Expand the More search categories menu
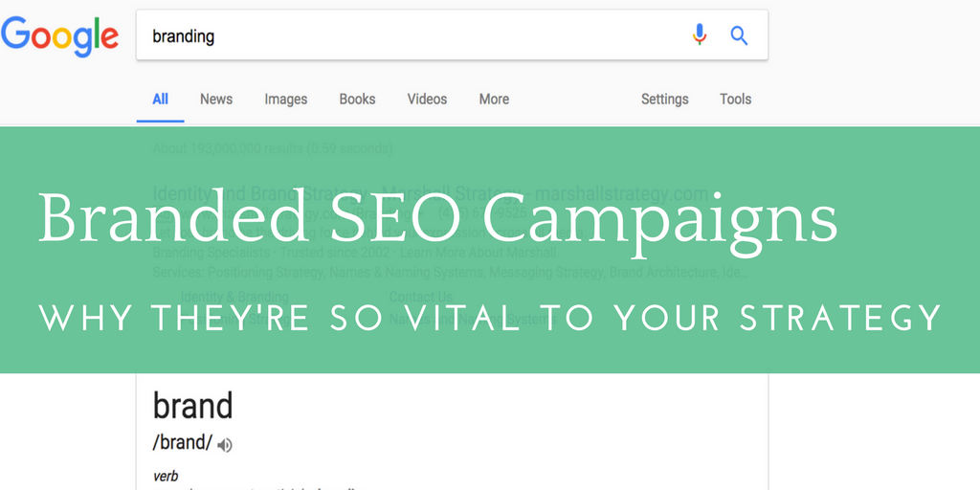This screenshot has height=490, width=980. tap(494, 99)
